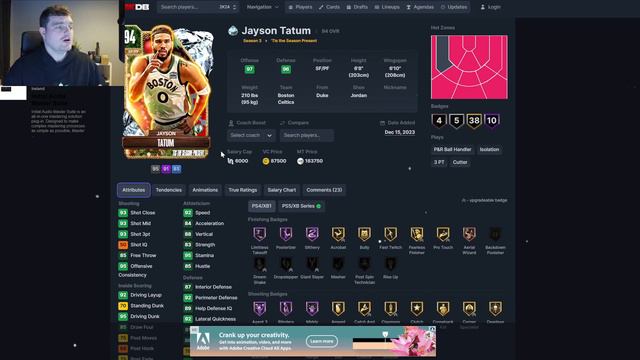Click the Pro Touch badge icon
640x360 pixels.
coord(443,234)
